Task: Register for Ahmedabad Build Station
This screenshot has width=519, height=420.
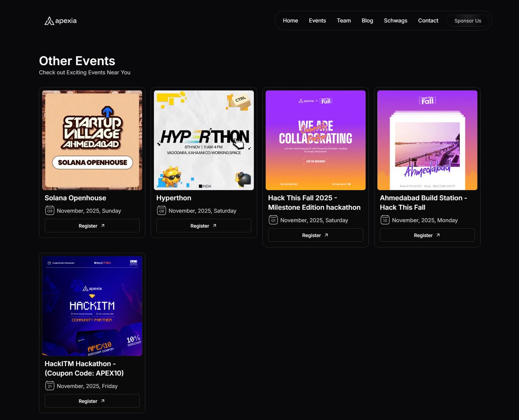Action: [427, 235]
